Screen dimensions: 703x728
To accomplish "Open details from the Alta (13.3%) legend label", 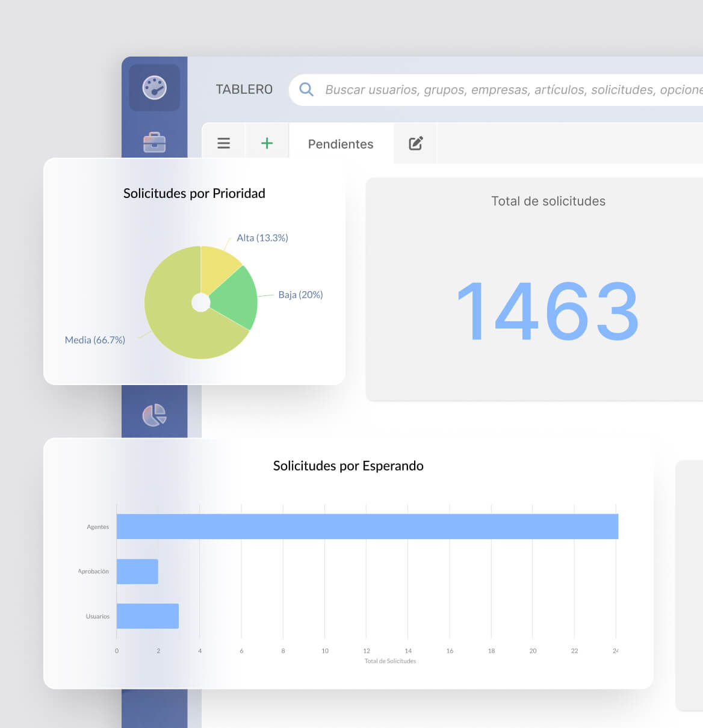I will click(263, 238).
